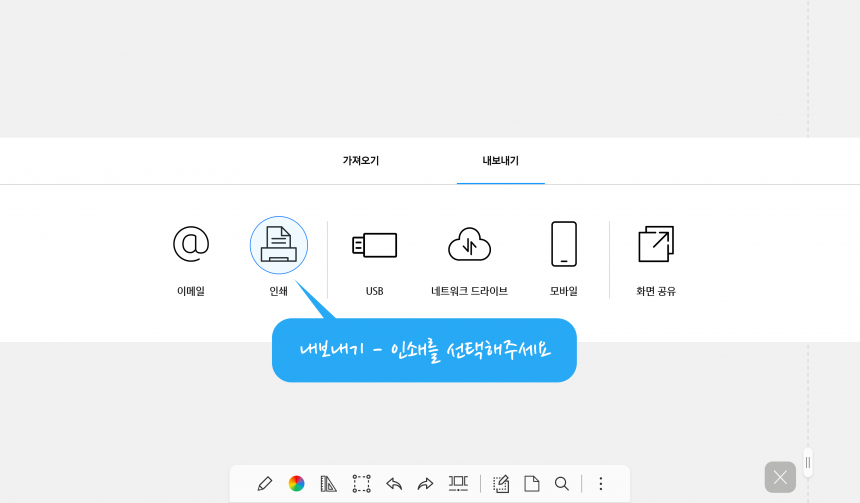The image size is (860, 503).
Task: Redo the last action
Action: coord(426,484)
